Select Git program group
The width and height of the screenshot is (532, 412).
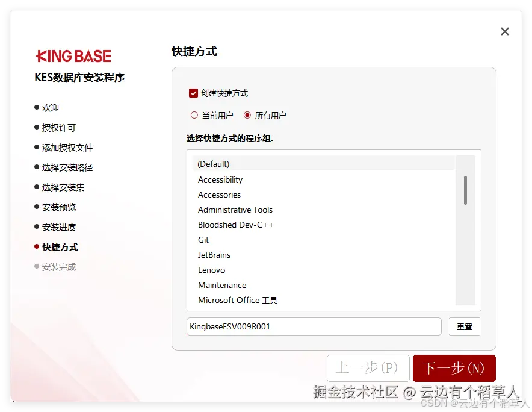(323, 240)
